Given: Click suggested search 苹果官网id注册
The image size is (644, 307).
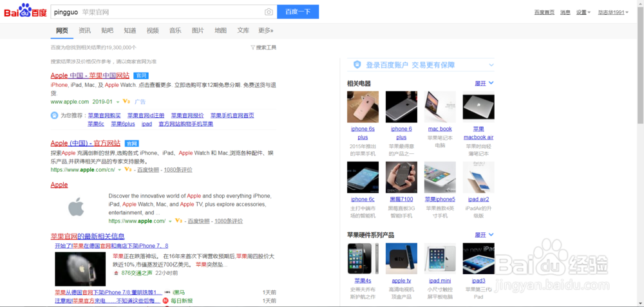Looking at the screenshot, I should pyautogui.click(x=146, y=116).
